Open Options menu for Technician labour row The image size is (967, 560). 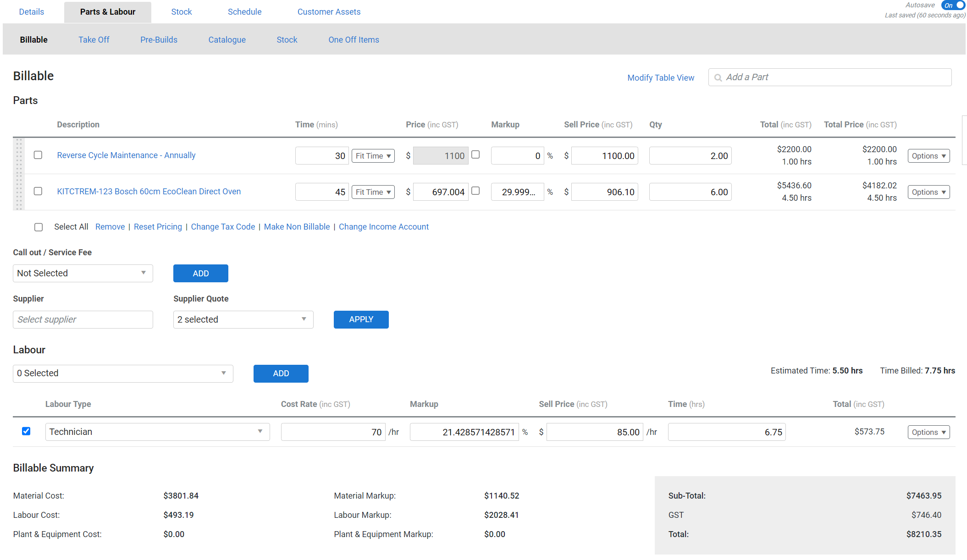(x=928, y=432)
